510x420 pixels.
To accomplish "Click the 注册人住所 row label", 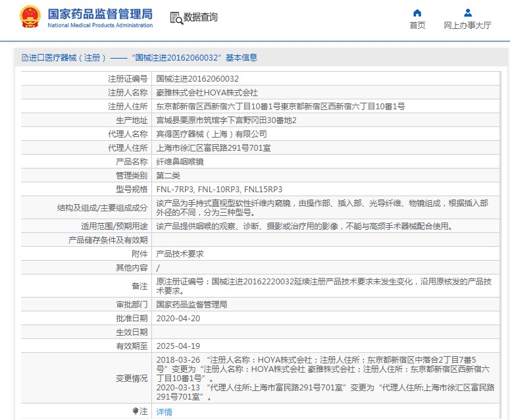I will 128,107.
